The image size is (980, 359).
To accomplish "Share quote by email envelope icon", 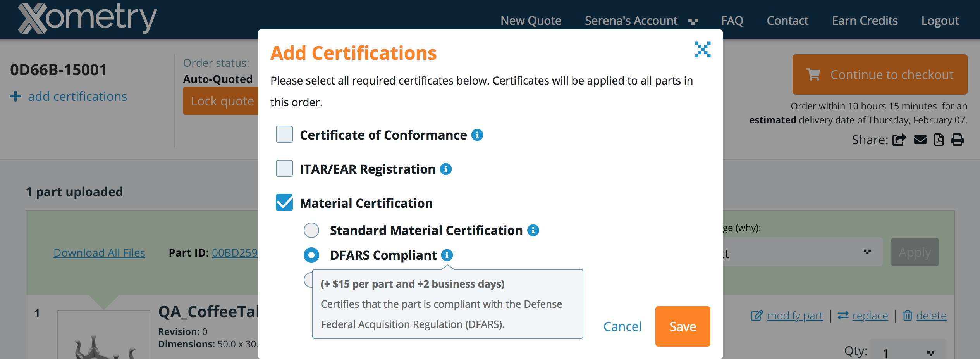I will (x=920, y=140).
